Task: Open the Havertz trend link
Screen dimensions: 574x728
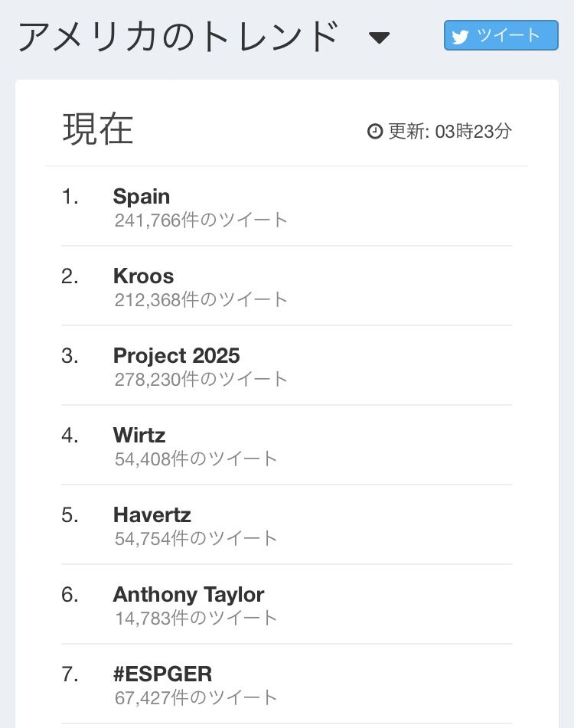Action: [x=152, y=514]
